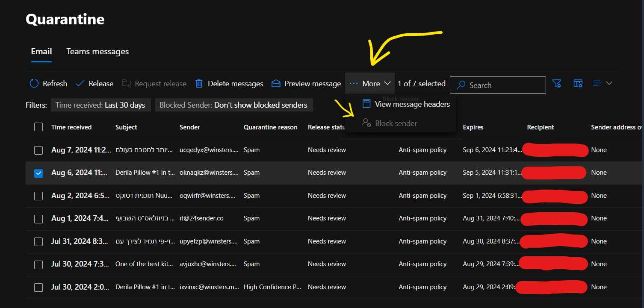Select the Email tab
Image resolution: width=644 pixels, height=308 pixels.
tap(41, 51)
